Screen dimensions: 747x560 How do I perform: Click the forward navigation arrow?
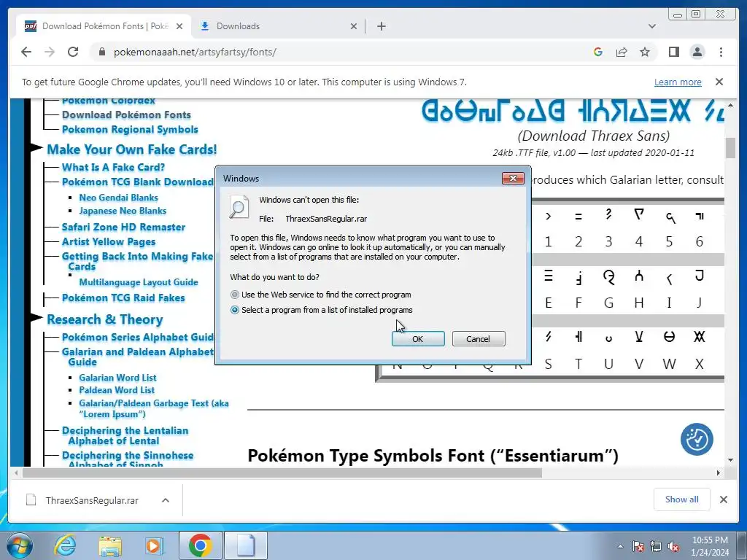tap(50, 52)
